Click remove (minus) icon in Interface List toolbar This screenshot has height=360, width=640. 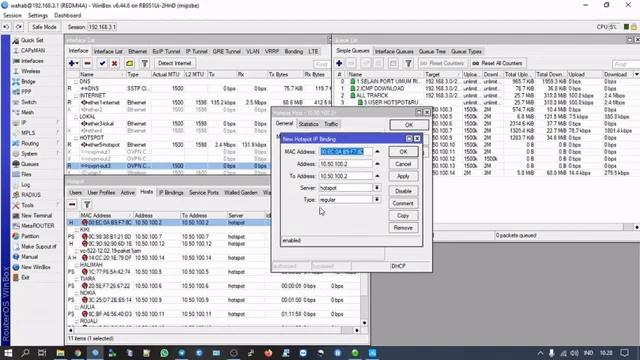pyautogui.click(x=87, y=63)
